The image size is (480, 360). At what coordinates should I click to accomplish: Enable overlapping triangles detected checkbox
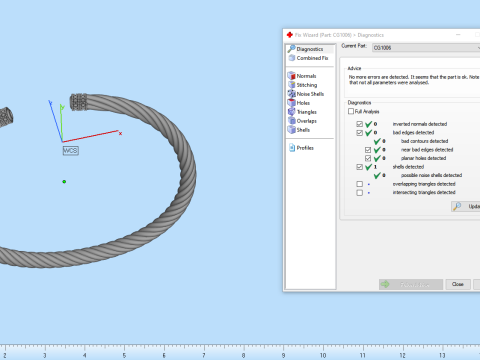(x=359, y=184)
